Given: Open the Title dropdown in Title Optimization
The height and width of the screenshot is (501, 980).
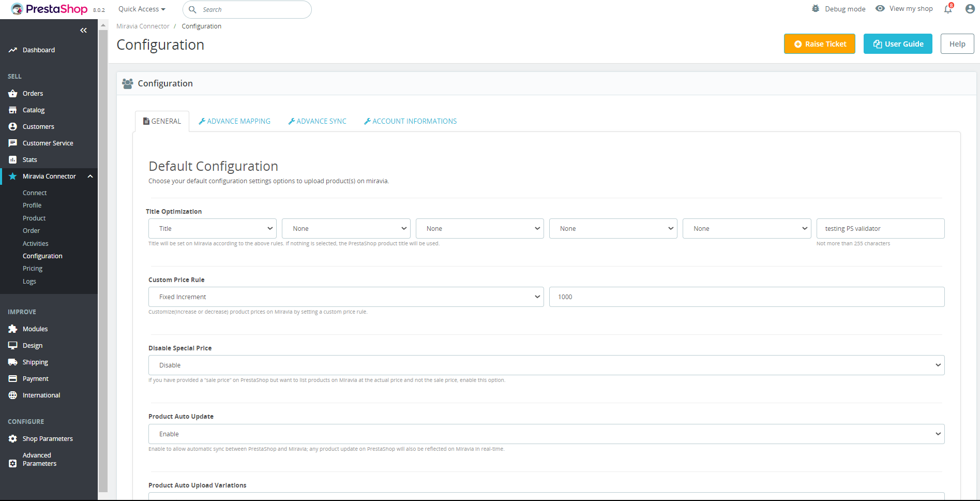Looking at the screenshot, I should [x=213, y=229].
